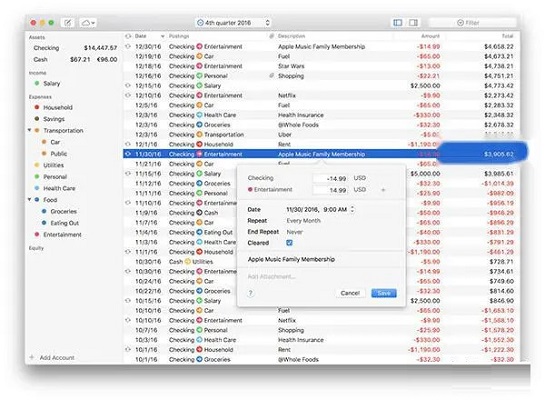
Task: Click the Filter search field
Action: [x=472, y=23]
